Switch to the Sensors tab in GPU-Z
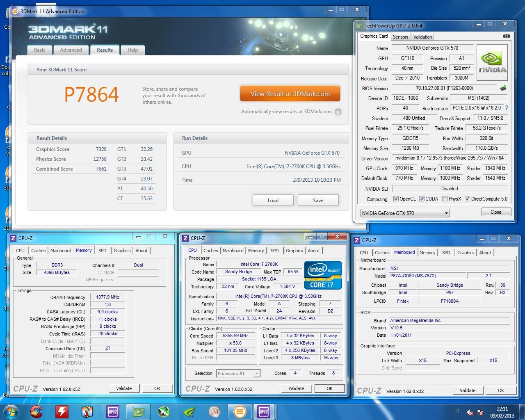Viewport: 525px width, 420px height. pos(400,37)
